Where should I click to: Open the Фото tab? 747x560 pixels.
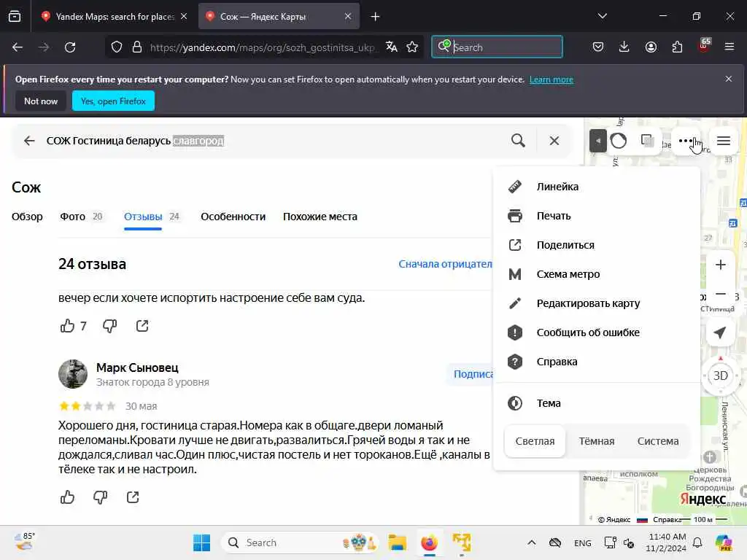82,217
